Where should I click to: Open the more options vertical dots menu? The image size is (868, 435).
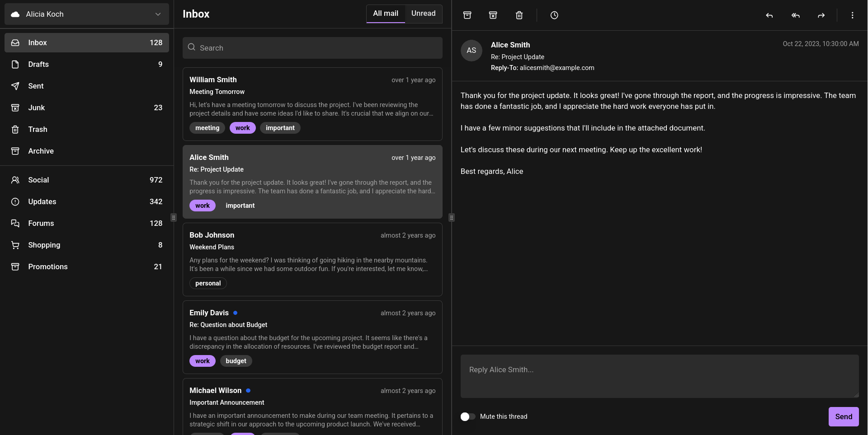point(853,15)
